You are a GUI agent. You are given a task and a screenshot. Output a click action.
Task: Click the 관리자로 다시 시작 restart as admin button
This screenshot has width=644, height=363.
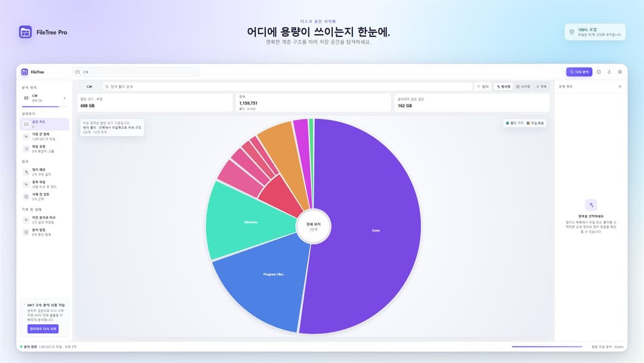click(43, 329)
